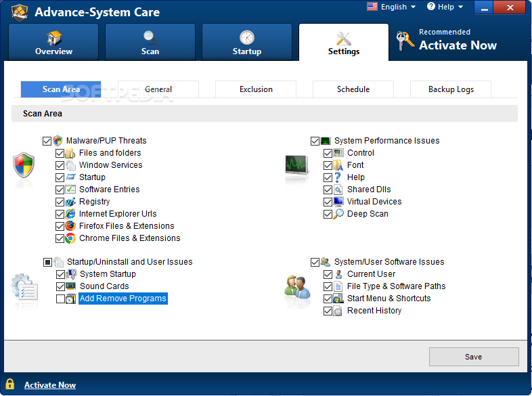
Task: Open the General settings sub-tab
Action: [x=158, y=89]
